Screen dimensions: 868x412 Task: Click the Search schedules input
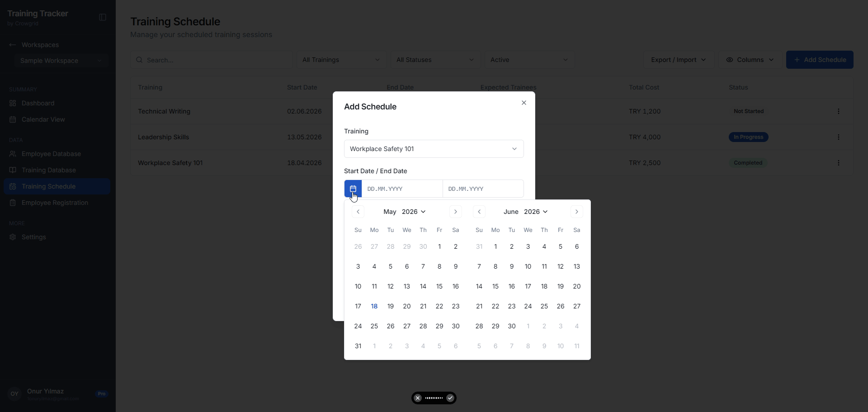point(212,60)
